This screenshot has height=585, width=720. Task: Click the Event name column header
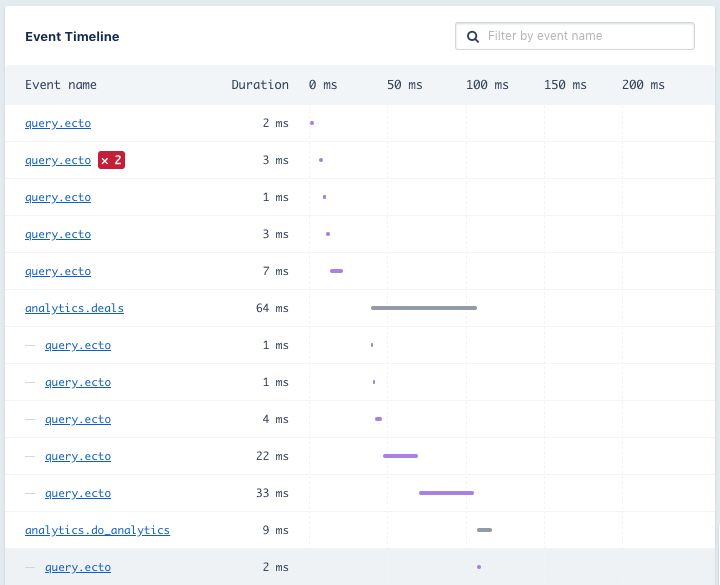pyautogui.click(x=61, y=85)
